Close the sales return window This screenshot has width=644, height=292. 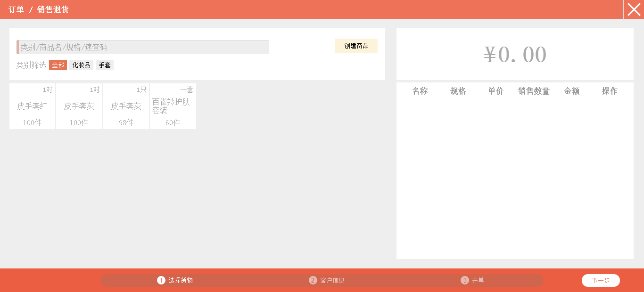[634, 9]
